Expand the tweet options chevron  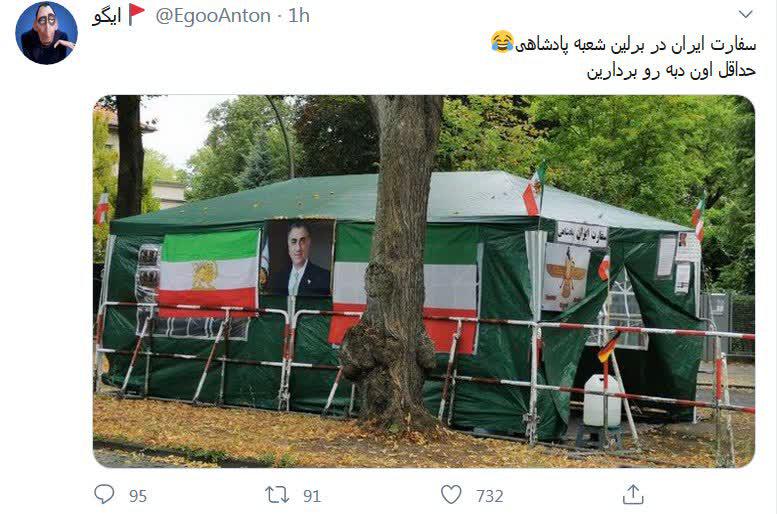click(x=746, y=14)
